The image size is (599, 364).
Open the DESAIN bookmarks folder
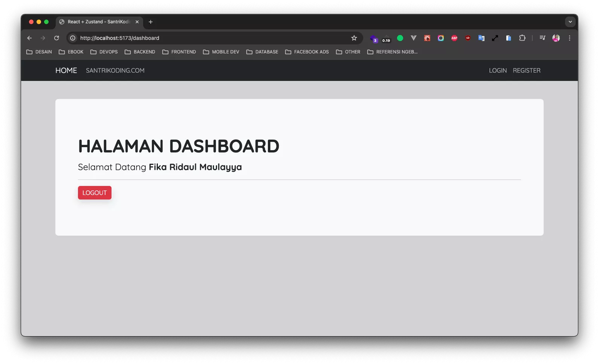pos(39,52)
